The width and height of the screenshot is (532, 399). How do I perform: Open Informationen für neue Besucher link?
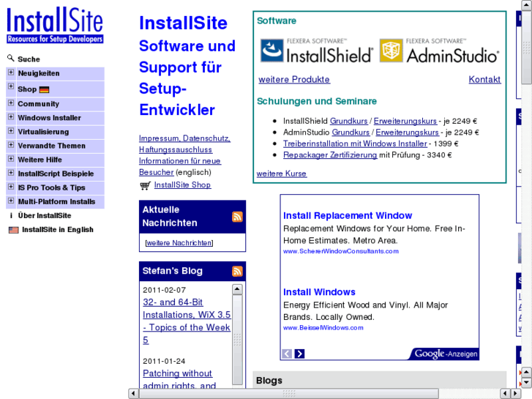coord(180,166)
